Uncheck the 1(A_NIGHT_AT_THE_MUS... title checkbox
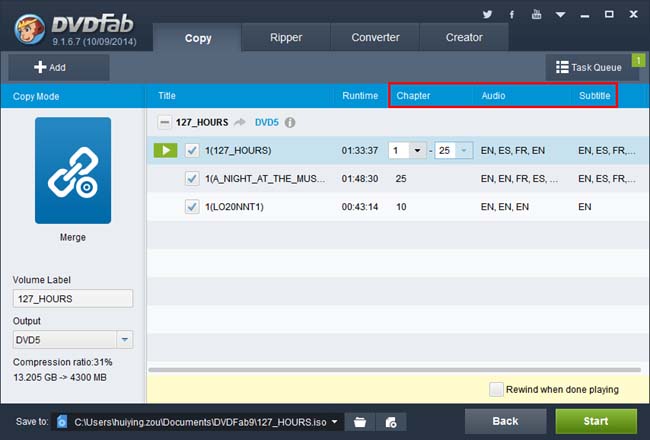 (x=192, y=179)
